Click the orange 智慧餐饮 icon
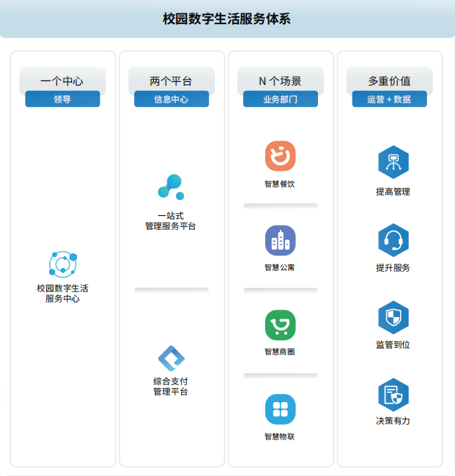This screenshot has height=476, width=455. (x=280, y=156)
